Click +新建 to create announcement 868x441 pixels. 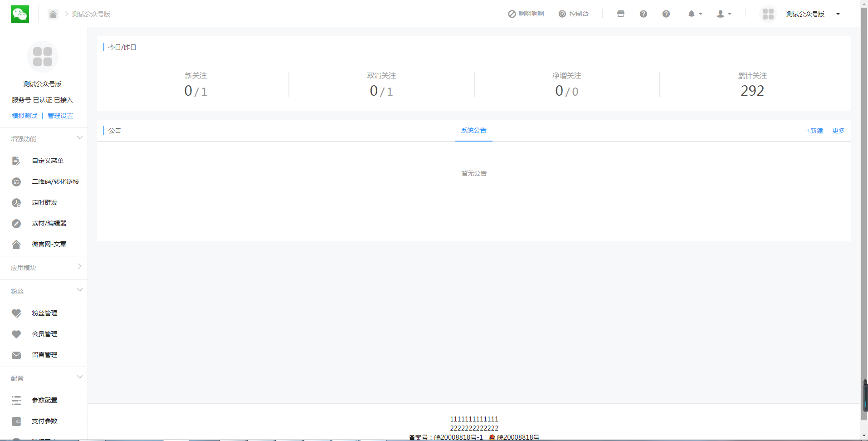[814, 131]
